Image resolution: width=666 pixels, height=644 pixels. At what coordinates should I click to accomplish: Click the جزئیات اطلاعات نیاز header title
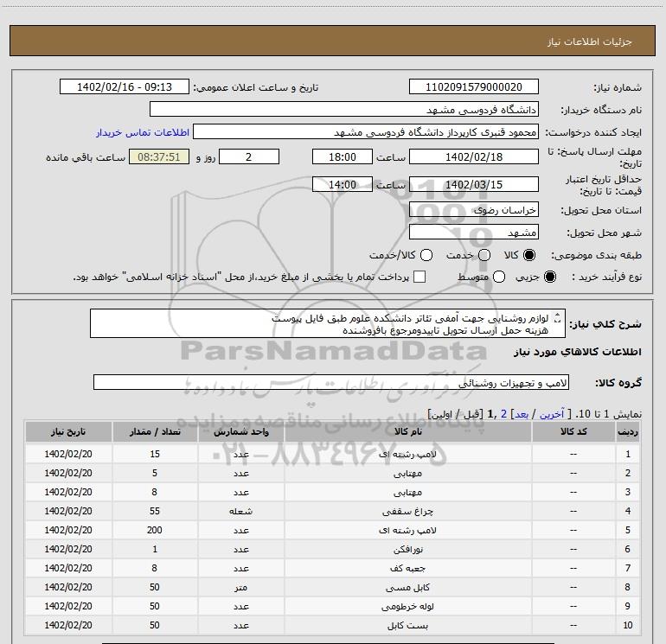pos(589,41)
